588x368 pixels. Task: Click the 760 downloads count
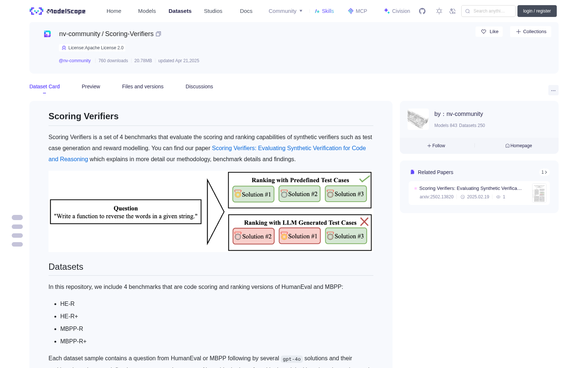[x=113, y=61]
